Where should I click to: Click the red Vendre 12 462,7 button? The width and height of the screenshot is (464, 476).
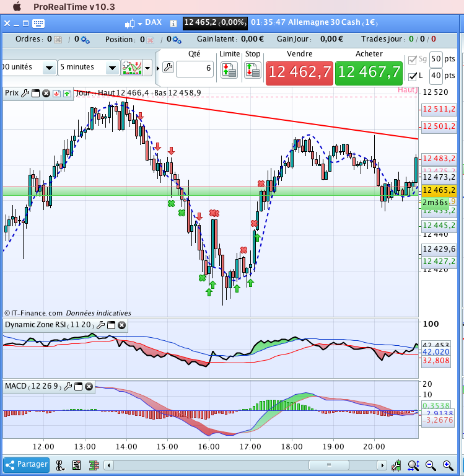tap(299, 73)
